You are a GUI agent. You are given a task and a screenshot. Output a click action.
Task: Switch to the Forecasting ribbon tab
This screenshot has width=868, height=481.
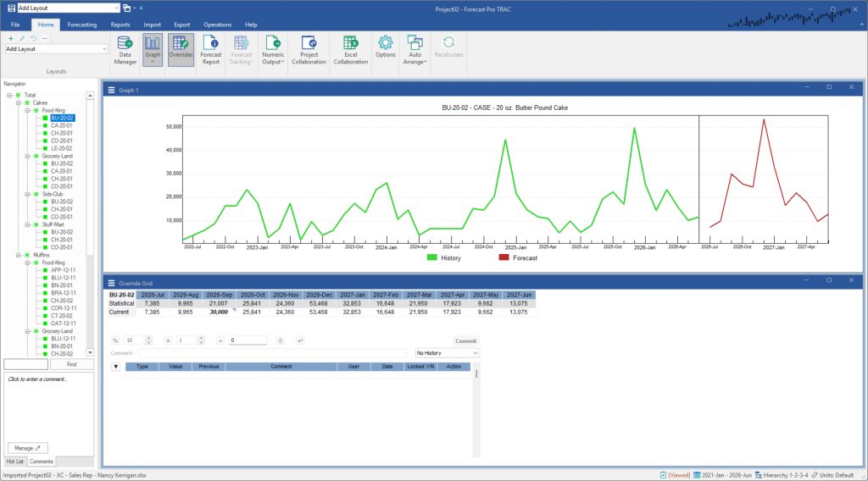point(82,25)
